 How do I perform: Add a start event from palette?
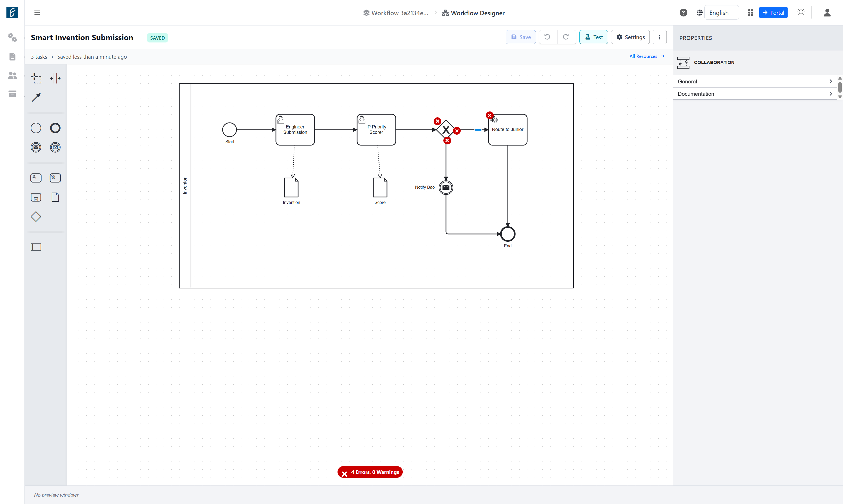coord(36,128)
